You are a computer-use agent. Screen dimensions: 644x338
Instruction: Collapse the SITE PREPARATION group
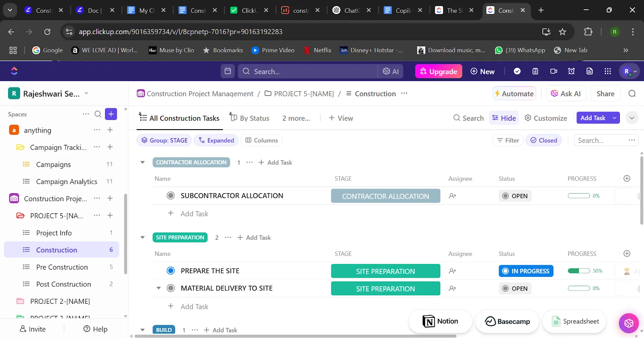[x=142, y=237]
